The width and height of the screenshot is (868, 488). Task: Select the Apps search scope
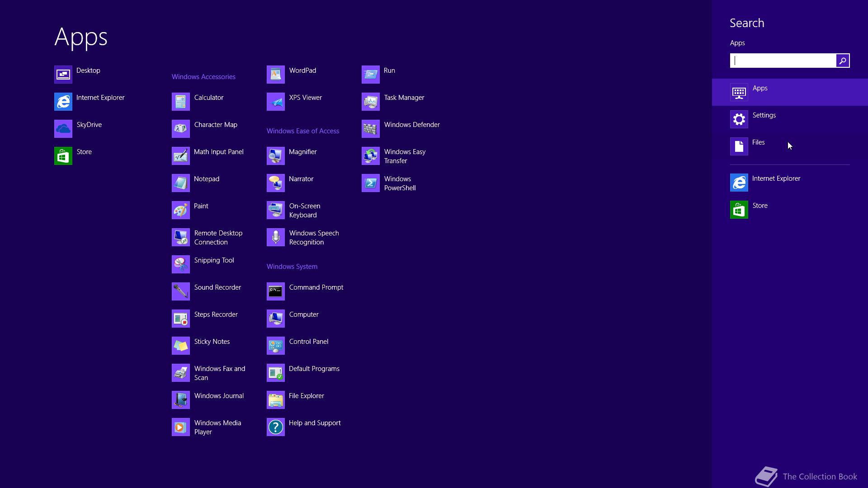click(x=790, y=92)
